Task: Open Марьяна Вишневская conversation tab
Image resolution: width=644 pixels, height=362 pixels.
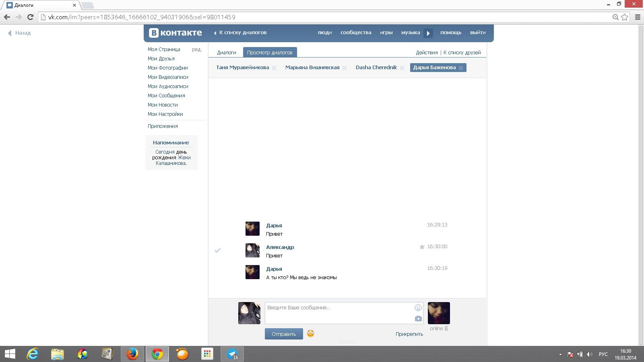Action: click(312, 68)
